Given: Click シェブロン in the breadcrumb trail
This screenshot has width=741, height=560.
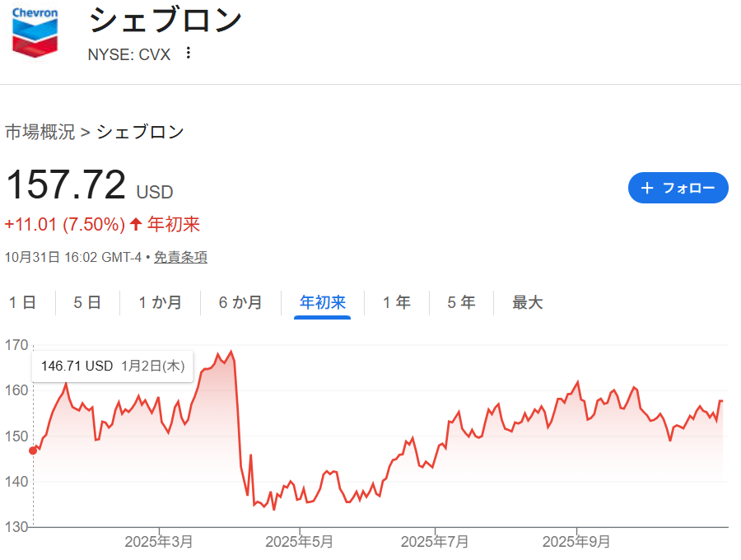Looking at the screenshot, I should (x=141, y=132).
